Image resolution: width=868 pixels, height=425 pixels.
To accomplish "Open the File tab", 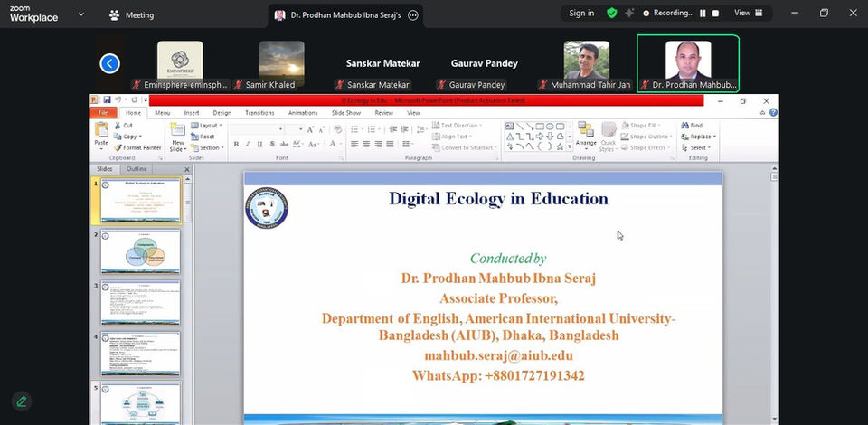I will tap(103, 113).
